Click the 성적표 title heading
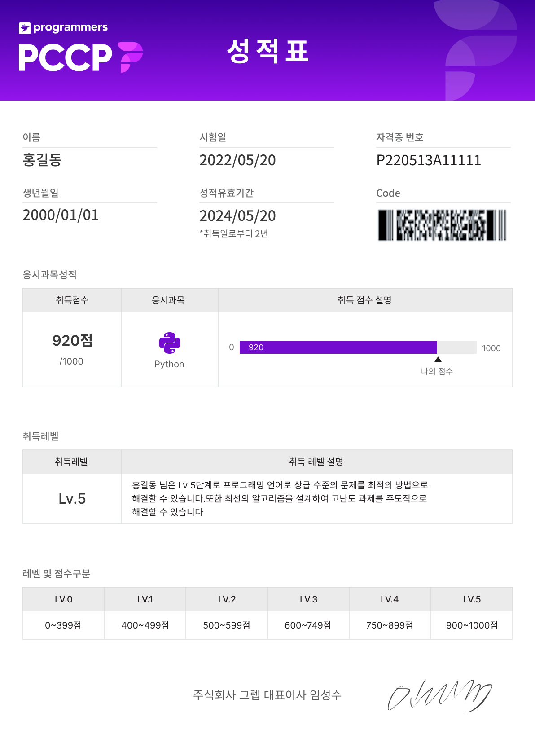Image resolution: width=535 pixels, height=756 pixels. (267, 51)
